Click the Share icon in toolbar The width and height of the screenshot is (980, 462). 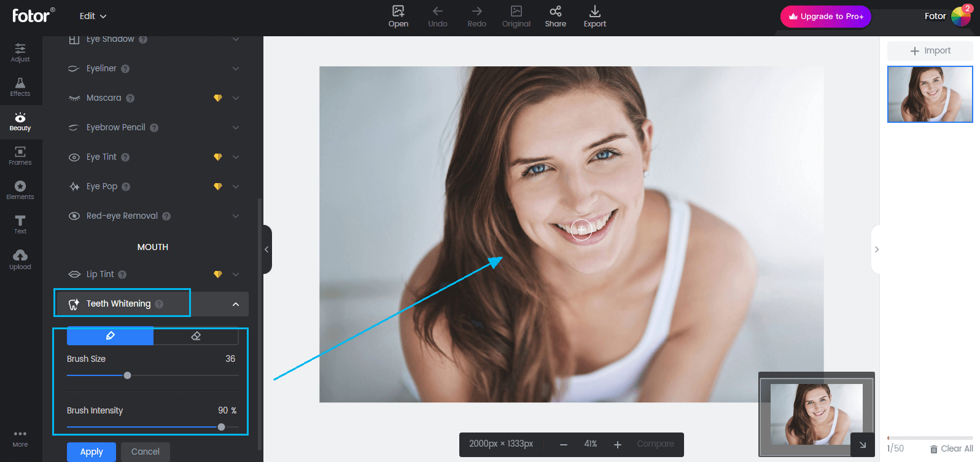[555, 17]
